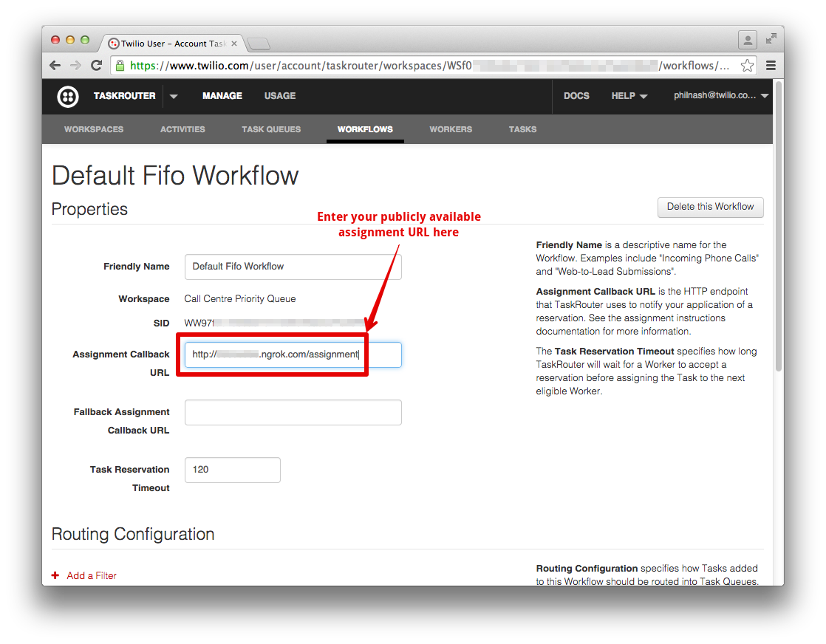Switch to the TASK QUEUES tab
This screenshot has height=644, width=826.
(x=270, y=129)
